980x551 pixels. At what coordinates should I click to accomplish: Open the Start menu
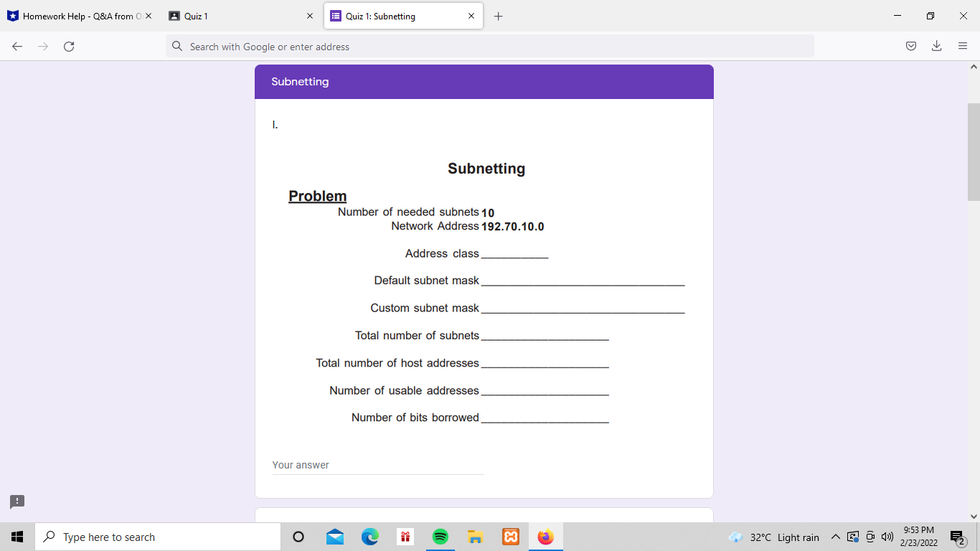(16, 536)
